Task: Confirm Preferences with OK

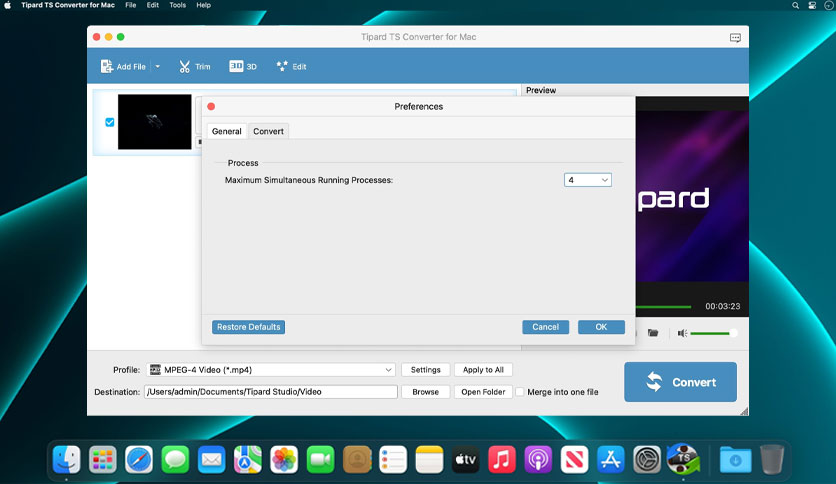Action: coord(601,327)
